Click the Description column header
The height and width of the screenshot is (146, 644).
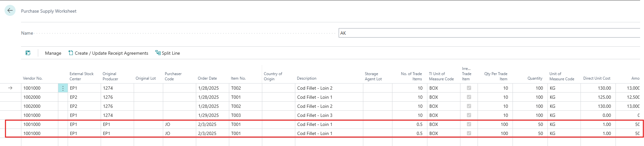click(307, 78)
